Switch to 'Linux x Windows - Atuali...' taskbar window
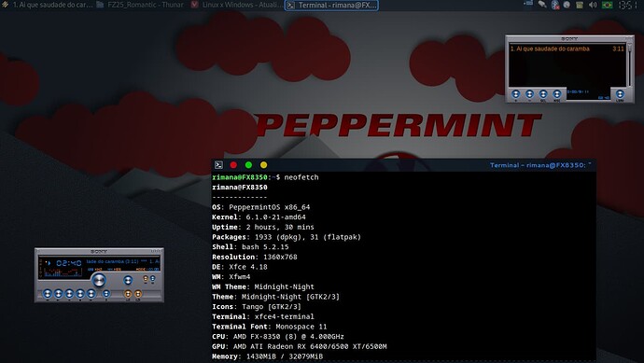The image size is (644, 363). (237, 5)
